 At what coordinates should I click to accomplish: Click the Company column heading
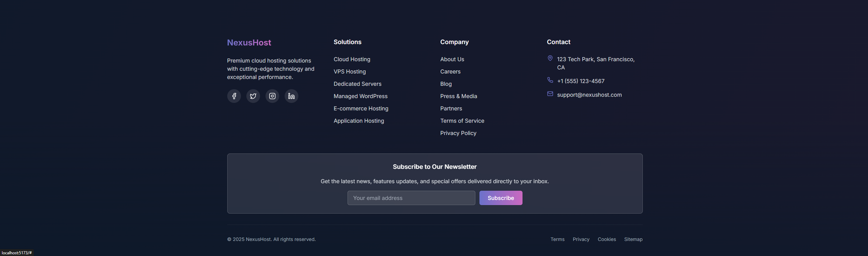click(454, 42)
